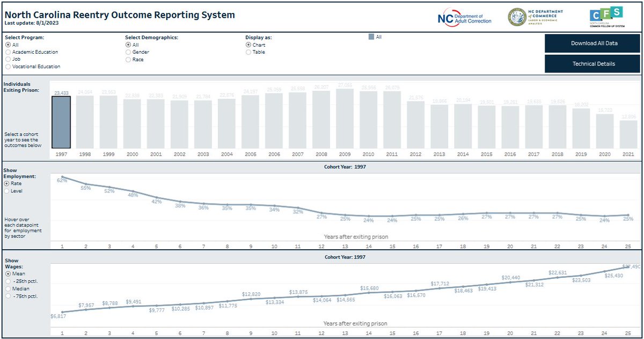Click the $20,440 mean wage datapoint
The width and height of the screenshot is (644, 339).
point(510,283)
